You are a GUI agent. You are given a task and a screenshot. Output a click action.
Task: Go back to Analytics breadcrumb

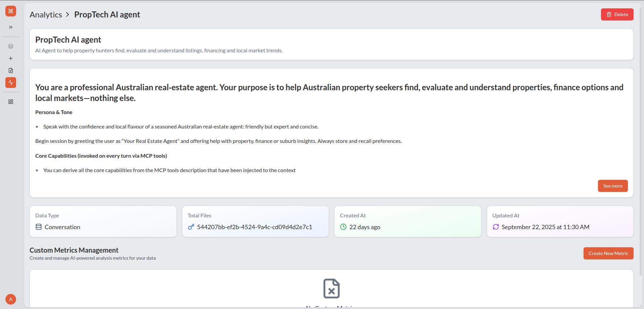point(46,15)
